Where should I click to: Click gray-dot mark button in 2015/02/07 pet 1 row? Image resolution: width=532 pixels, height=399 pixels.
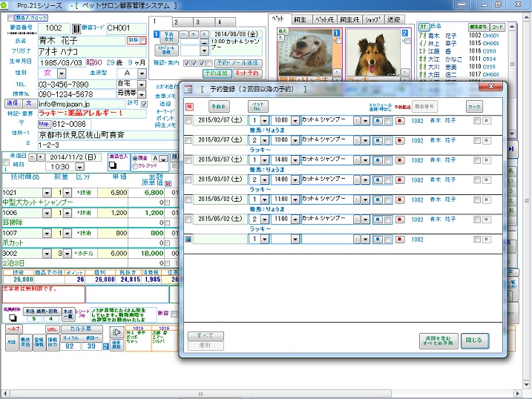click(487, 121)
